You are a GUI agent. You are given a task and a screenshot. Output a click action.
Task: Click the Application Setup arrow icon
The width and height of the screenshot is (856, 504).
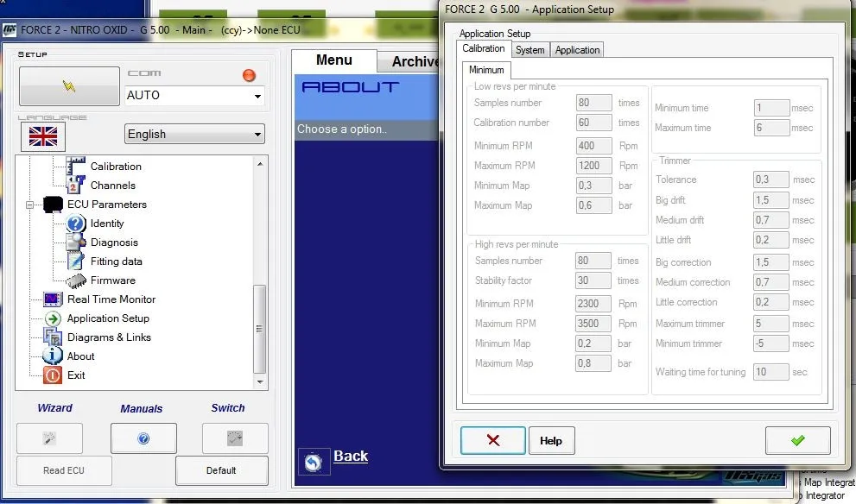click(x=54, y=318)
